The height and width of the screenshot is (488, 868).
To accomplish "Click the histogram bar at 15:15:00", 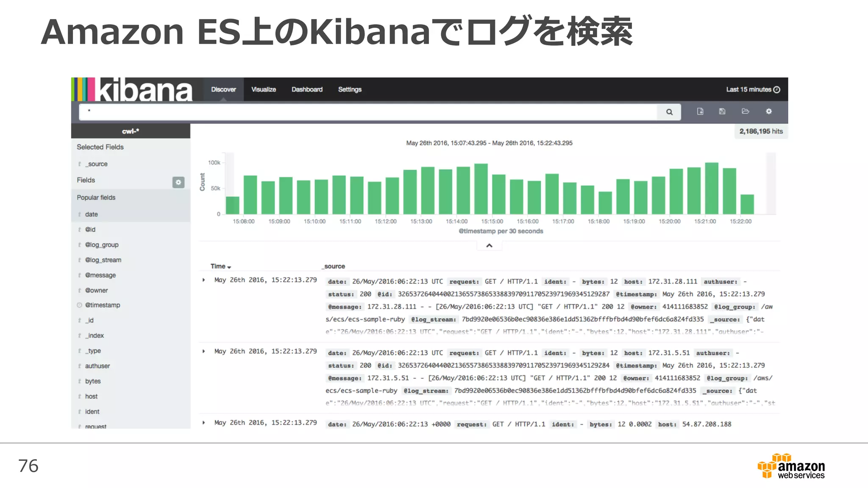I will 499,194.
